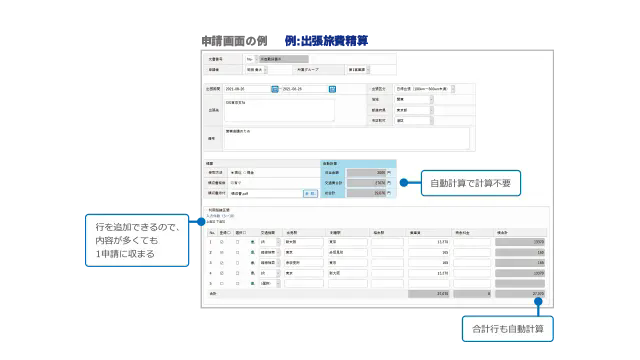640x360 pixels.
Task: Click the green route icon in detail row 1
Action: coord(253,242)
